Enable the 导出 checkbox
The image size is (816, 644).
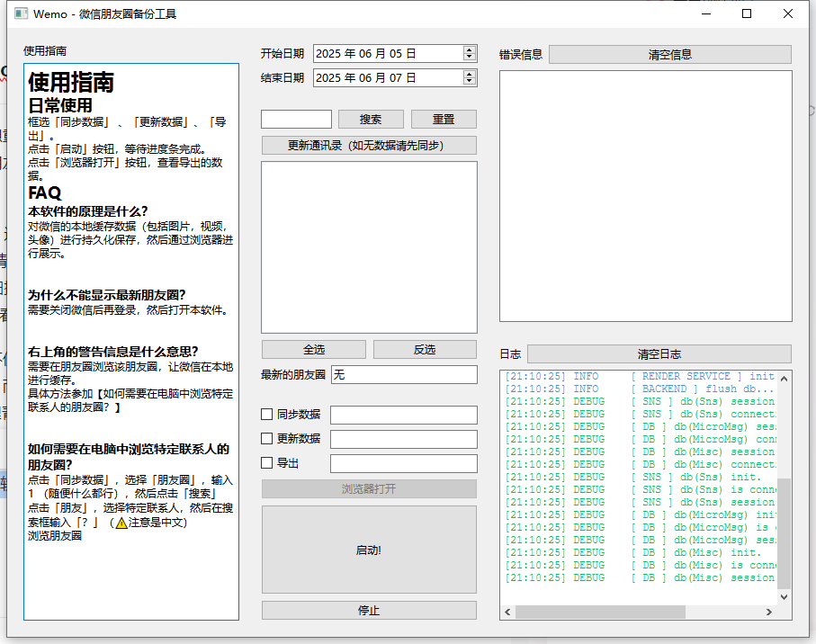pyautogui.click(x=266, y=463)
